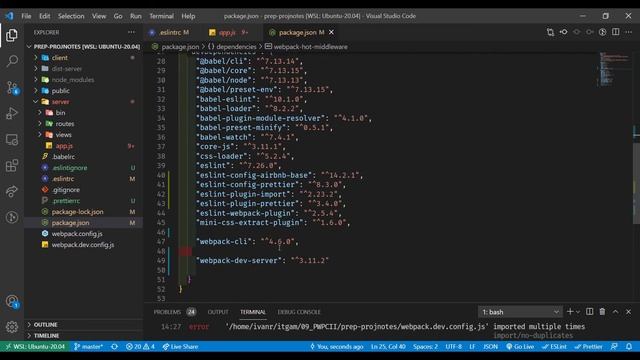Click the minimap code preview
Viewport: 640px width, 360px height.
point(612,69)
